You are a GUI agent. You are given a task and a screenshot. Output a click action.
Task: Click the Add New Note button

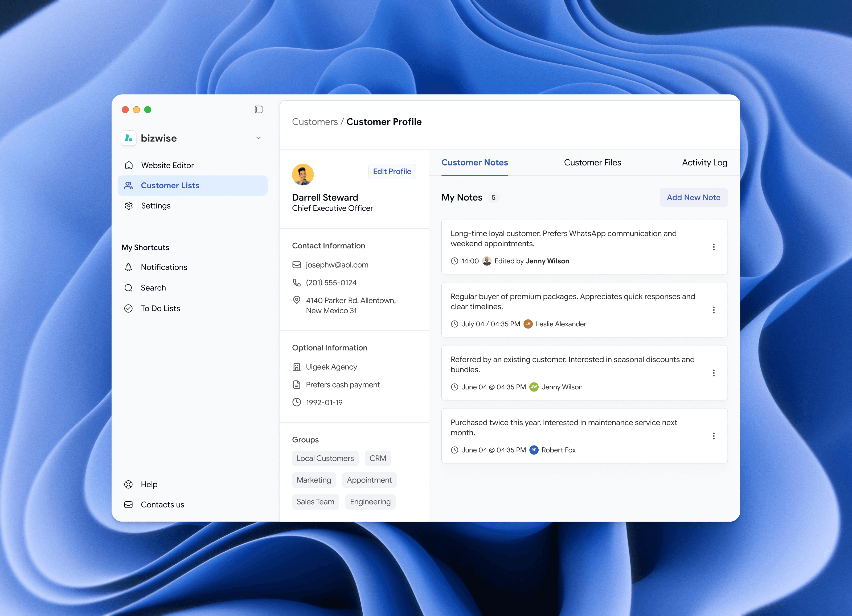(x=693, y=197)
